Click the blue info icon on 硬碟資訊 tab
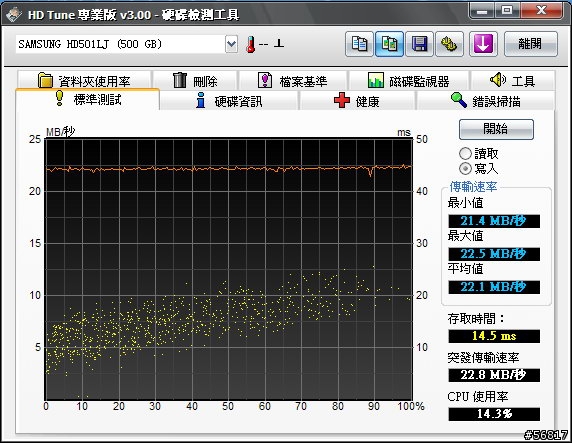The image size is (572, 443). 200,100
